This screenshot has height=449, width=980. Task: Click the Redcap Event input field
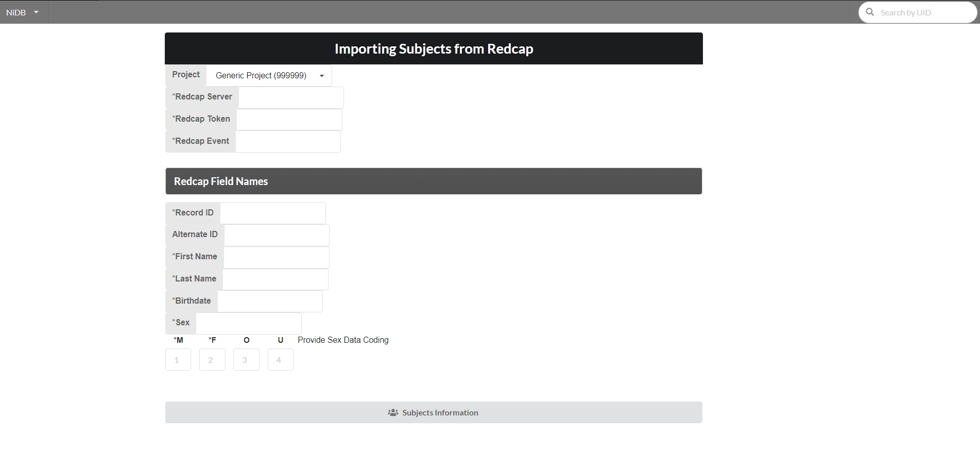[288, 142]
